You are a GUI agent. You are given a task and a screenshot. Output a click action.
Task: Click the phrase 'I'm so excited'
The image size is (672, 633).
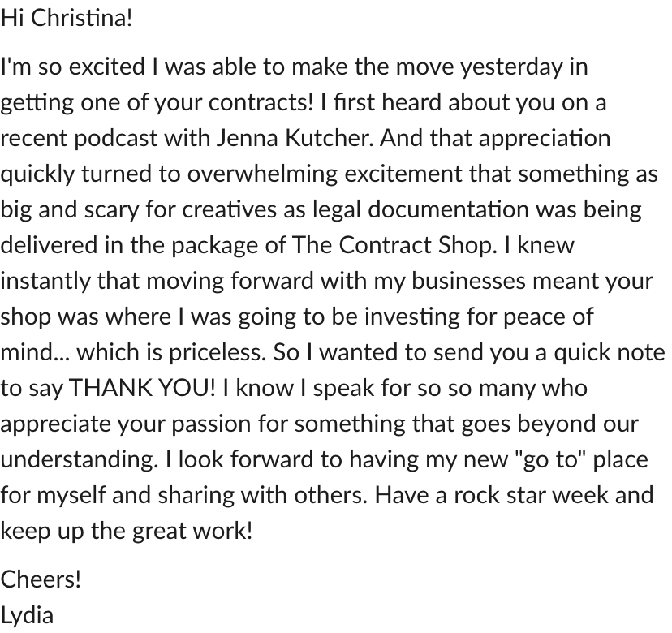pos(73,67)
